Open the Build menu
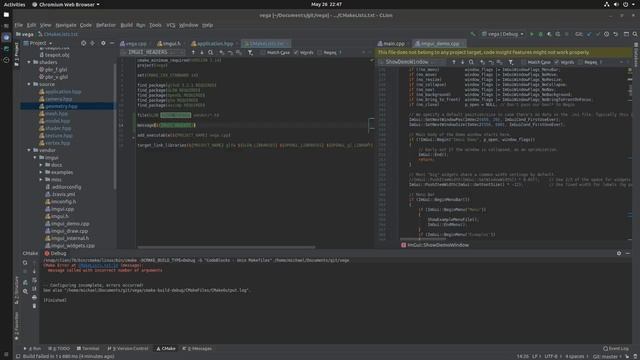Image resolution: width=640 pixels, height=360 pixels. coord(127,25)
